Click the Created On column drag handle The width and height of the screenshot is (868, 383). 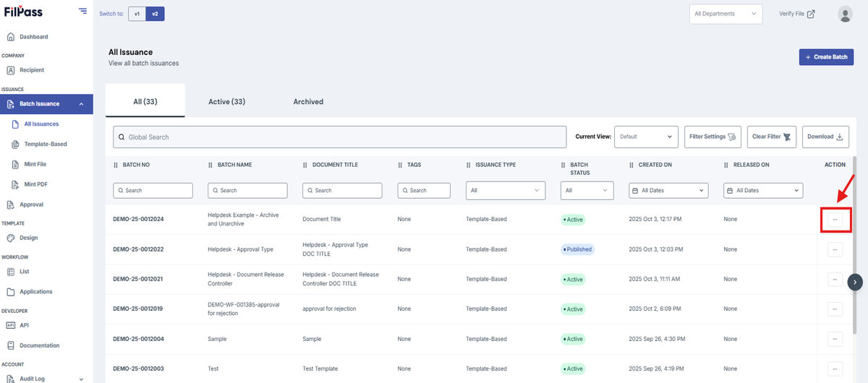[631, 165]
